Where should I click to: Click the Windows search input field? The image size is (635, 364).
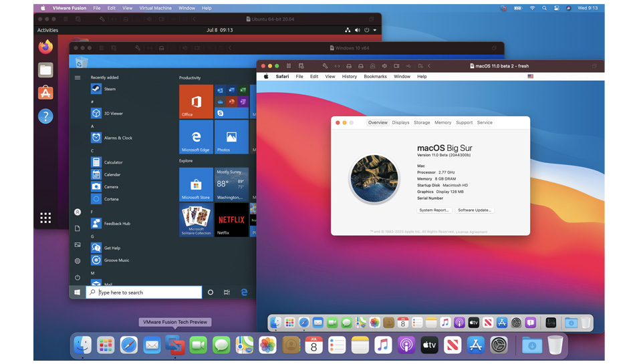[144, 292]
